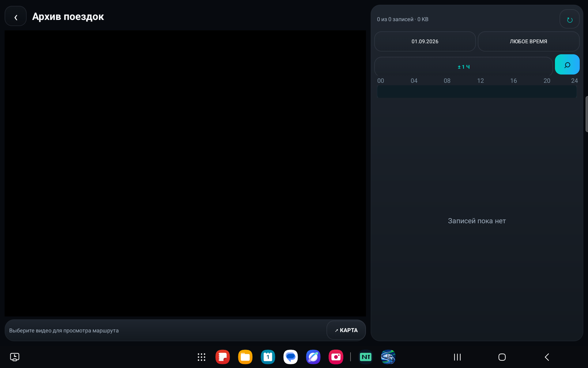
Task: Select the ±1 Ч time range
Action: coord(463,67)
